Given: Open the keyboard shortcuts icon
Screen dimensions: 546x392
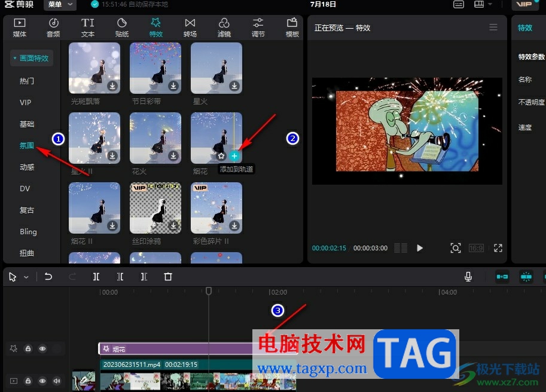Looking at the screenshot, I should pos(458,5).
